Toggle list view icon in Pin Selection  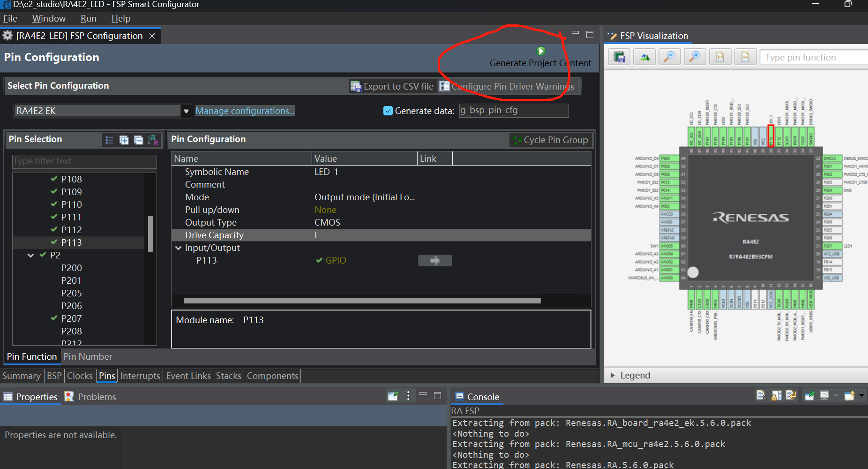coord(110,140)
